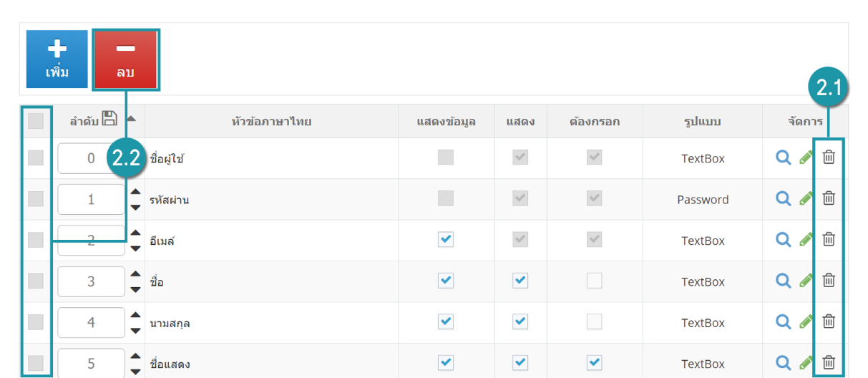
Task: Sort by ลำดับ column arrow
Action: 131,118
